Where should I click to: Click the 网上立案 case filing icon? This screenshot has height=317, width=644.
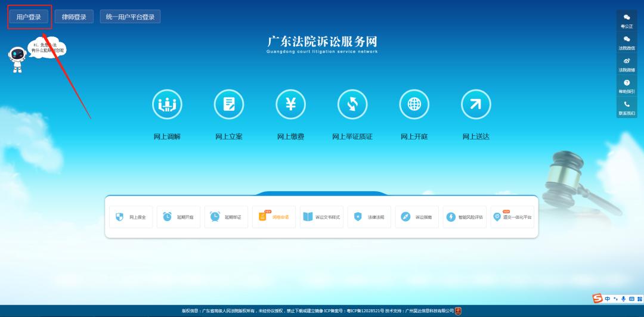[229, 104]
